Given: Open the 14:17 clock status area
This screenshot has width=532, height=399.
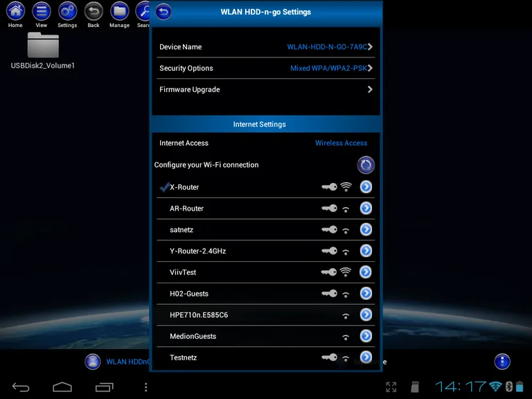Looking at the screenshot, I should pos(461,387).
